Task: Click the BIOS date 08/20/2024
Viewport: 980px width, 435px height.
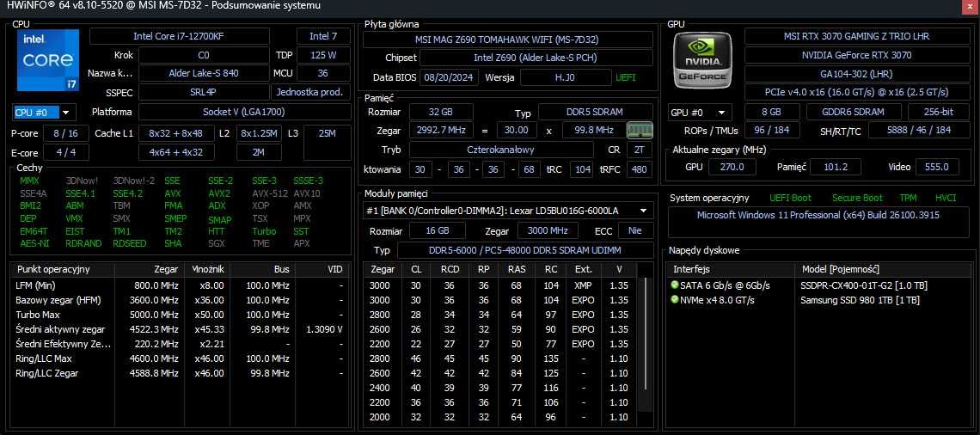Action: [450, 77]
